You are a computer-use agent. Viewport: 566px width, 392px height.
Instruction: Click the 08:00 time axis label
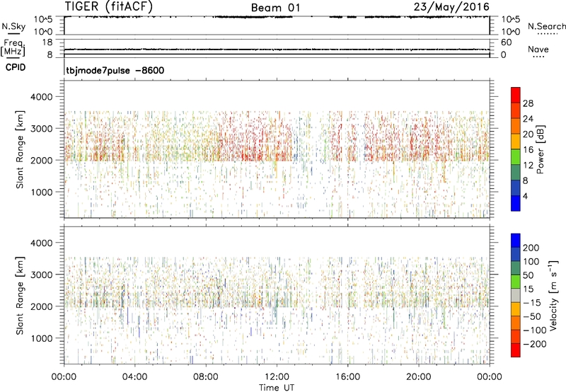206,377
